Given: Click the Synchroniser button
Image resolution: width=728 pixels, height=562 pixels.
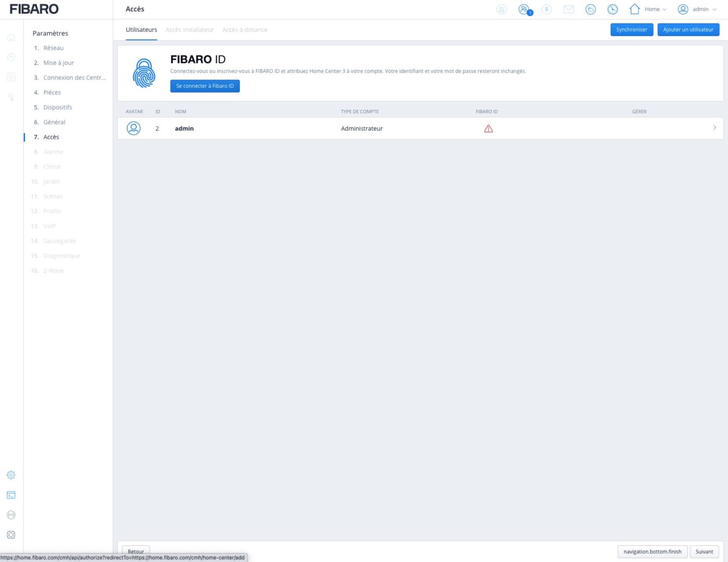Looking at the screenshot, I should [632, 30].
